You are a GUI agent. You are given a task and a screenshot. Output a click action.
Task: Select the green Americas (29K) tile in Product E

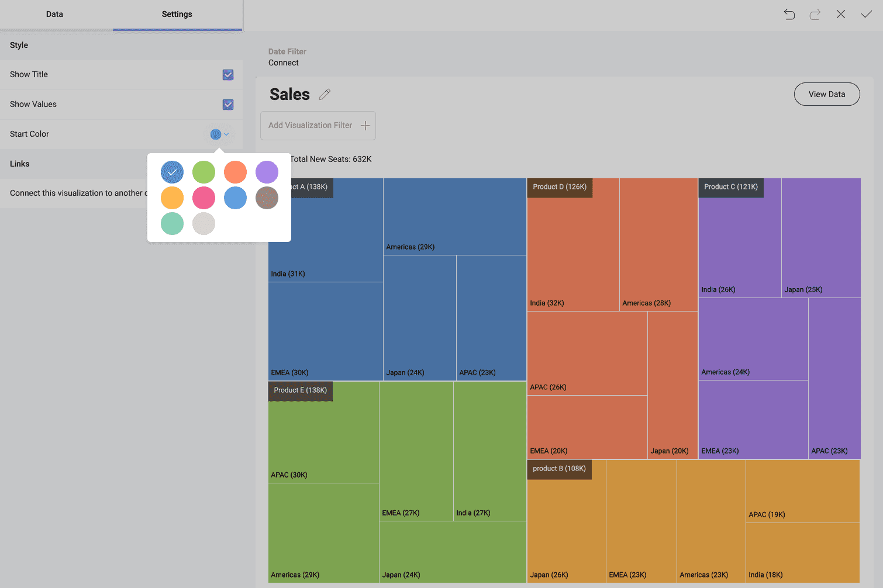pyautogui.click(x=323, y=533)
